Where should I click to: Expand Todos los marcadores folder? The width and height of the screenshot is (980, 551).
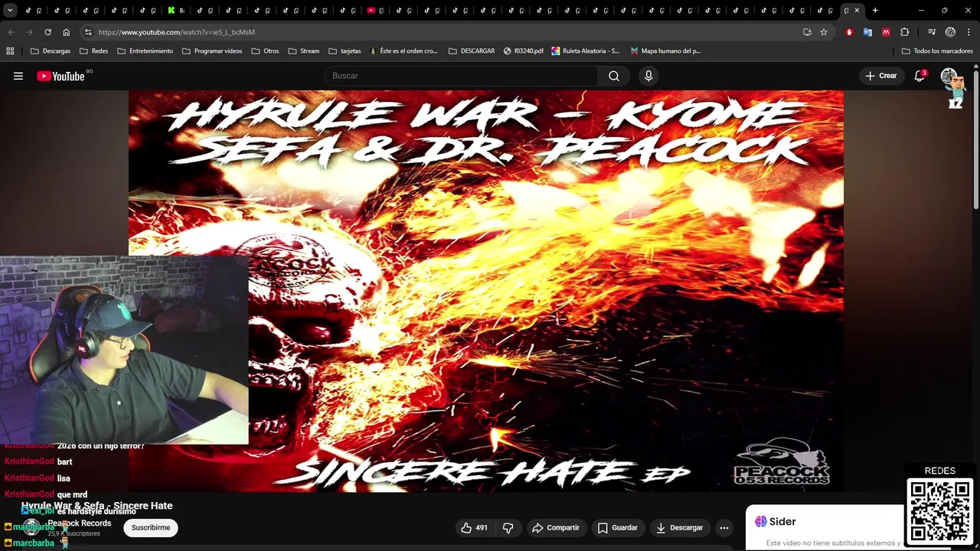[937, 51]
